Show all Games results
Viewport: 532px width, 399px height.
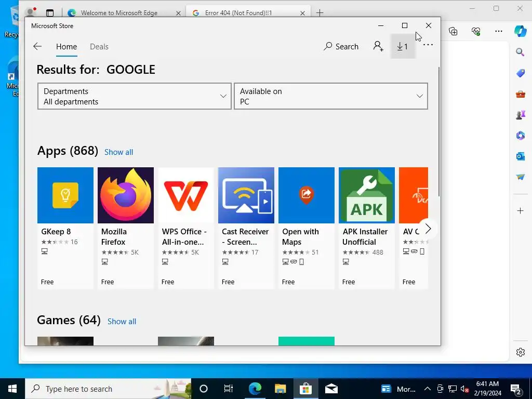click(122, 322)
